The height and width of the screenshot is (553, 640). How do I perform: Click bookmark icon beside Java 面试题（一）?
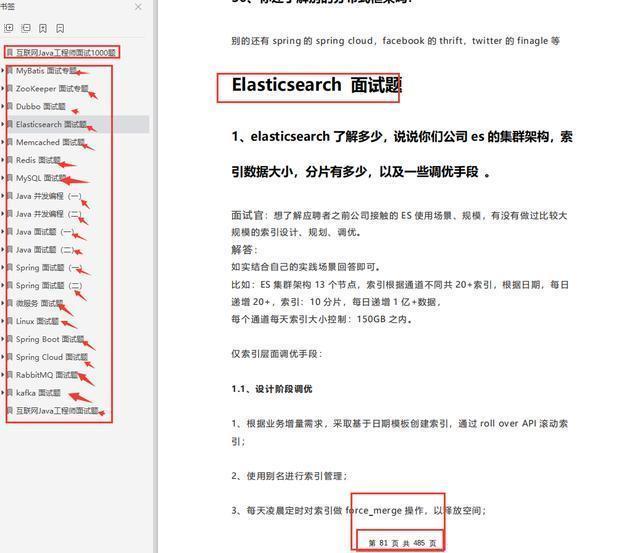tap(10, 232)
